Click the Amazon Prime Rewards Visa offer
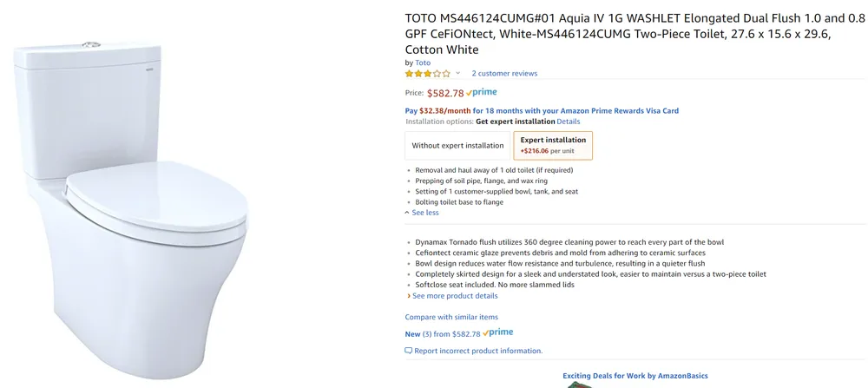Screen dimensions: 868x388 (542, 110)
